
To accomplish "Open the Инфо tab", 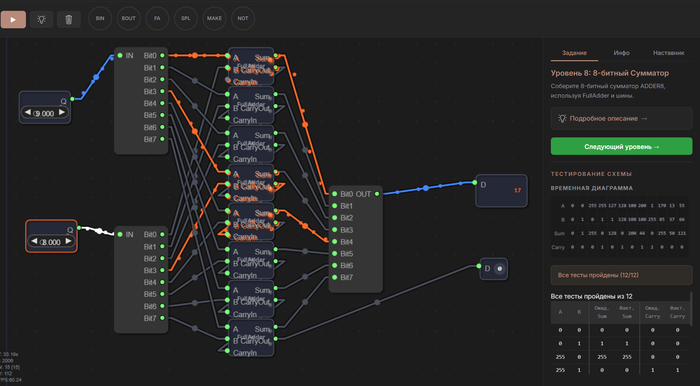I will [621, 53].
